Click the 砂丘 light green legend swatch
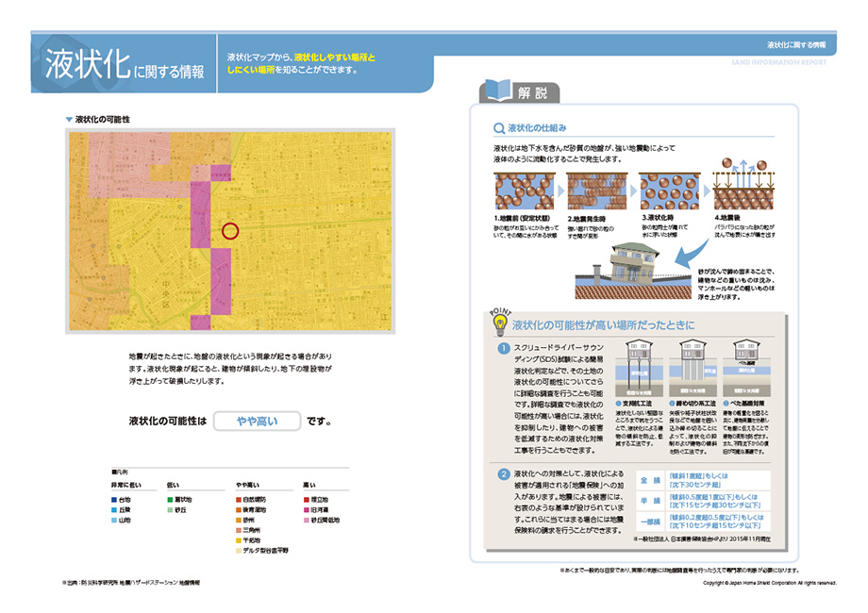The image size is (868, 613). [170, 509]
